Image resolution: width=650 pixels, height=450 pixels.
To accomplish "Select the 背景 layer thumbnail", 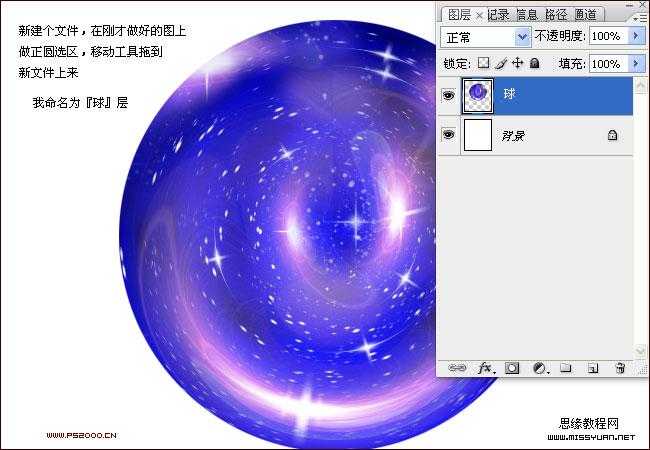I will click(478, 135).
